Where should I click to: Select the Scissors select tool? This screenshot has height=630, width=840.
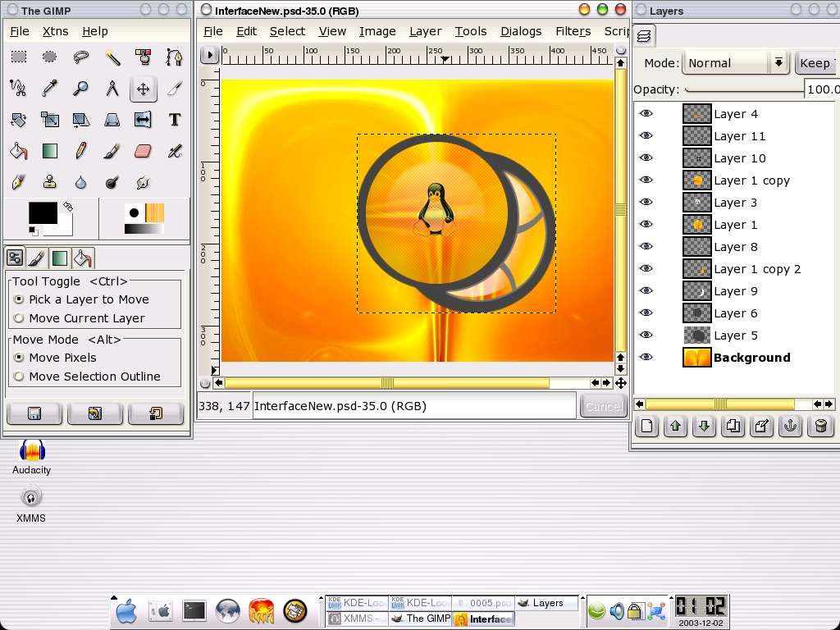point(19,89)
